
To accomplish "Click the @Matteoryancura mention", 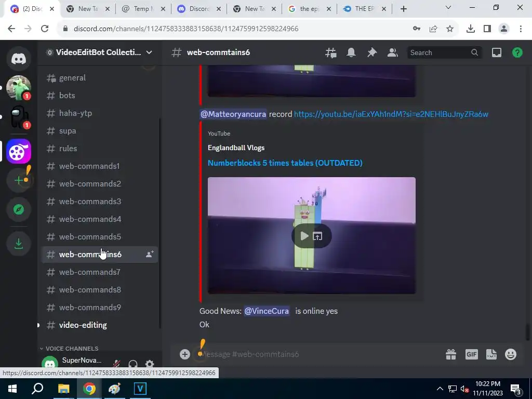I will click(233, 114).
